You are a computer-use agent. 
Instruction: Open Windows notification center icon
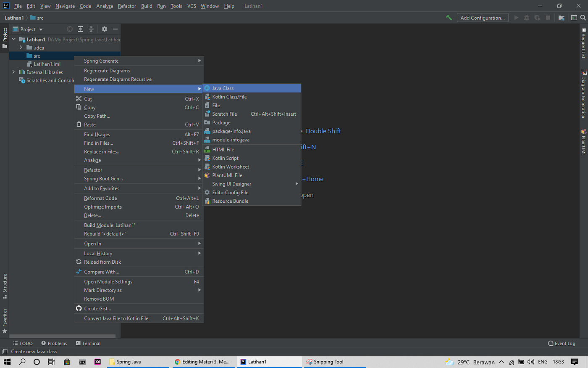(x=575, y=362)
